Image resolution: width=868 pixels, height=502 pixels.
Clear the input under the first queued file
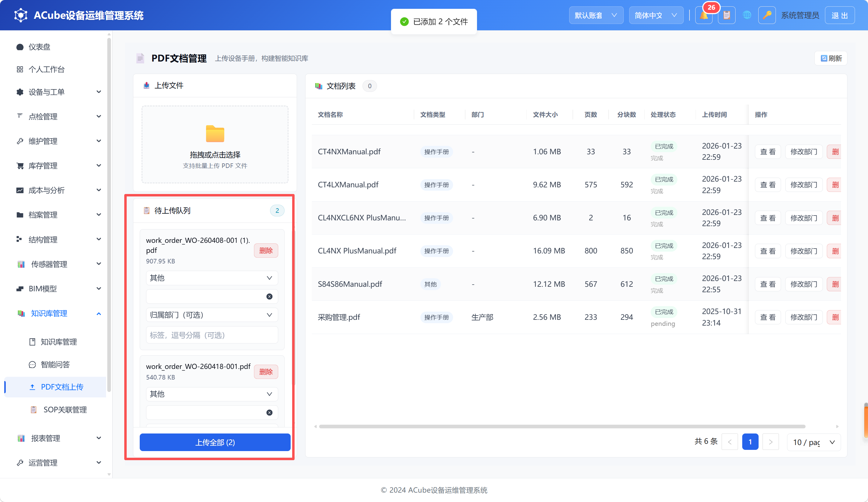269,296
